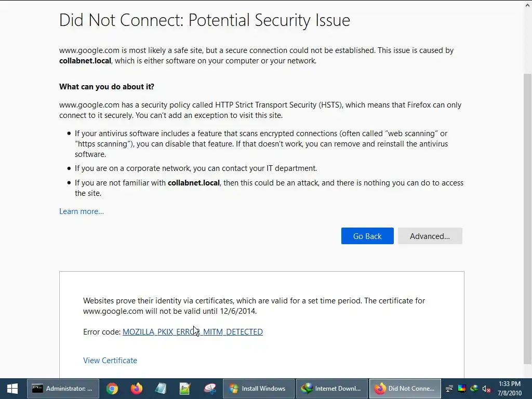
Task: Open the blue notepad-style taskbar app
Action: [x=161, y=388]
